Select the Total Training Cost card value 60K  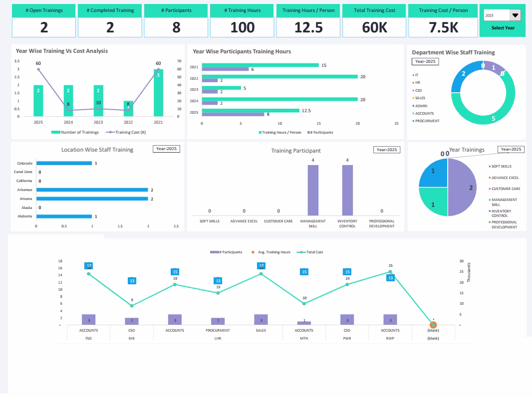pos(374,28)
